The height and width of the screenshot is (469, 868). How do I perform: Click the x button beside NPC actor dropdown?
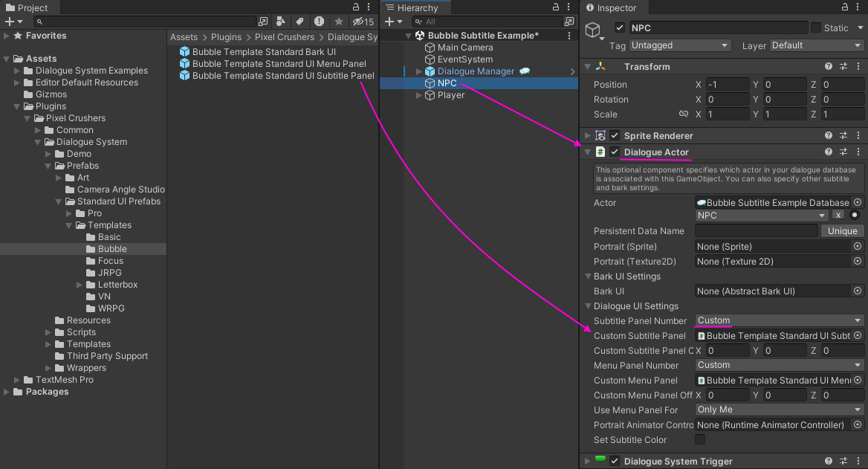[838, 216]
